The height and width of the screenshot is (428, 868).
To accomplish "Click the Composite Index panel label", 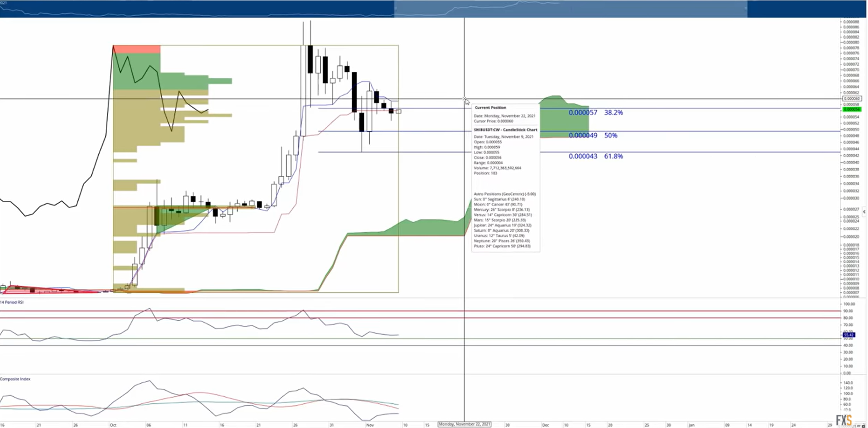I will pos(15,379).
